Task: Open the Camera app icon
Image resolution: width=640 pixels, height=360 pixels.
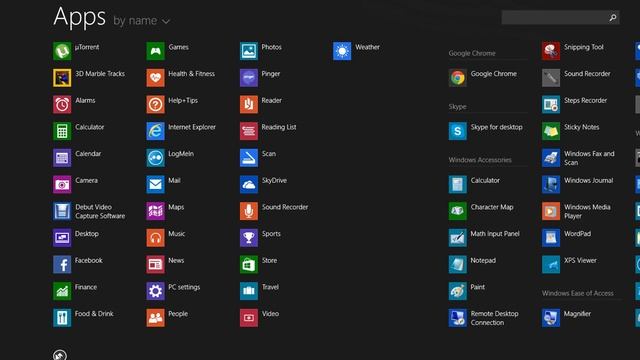Action: click(62, 184)
